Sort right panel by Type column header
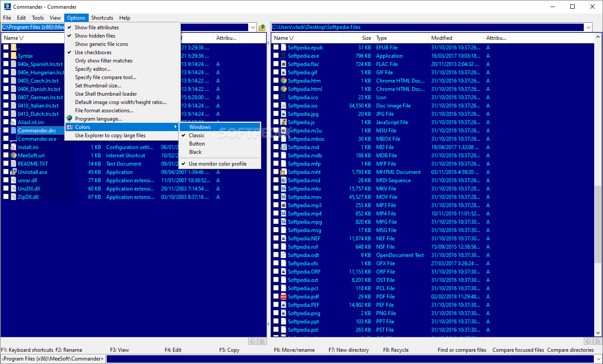 point(401,38)
